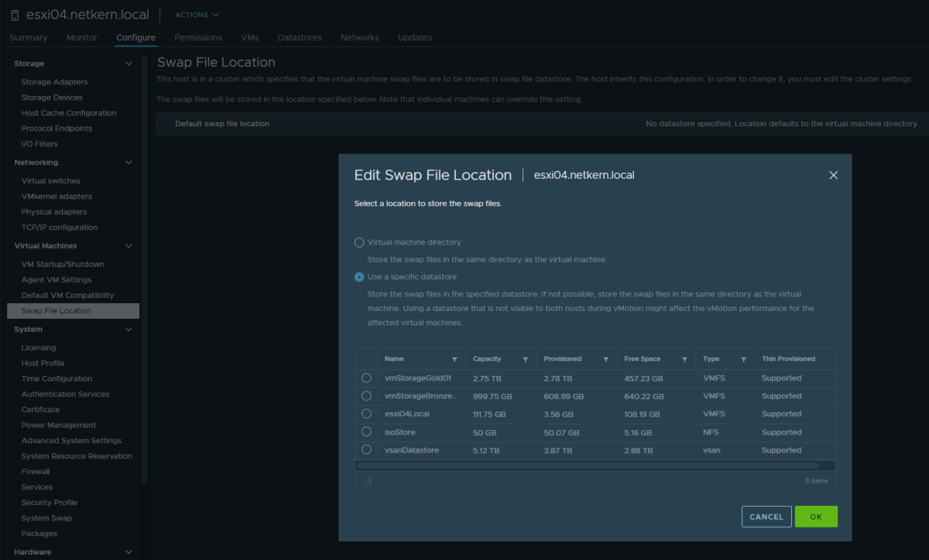The width and height of the screenshot is (929, 560).
Task: Open Agent VM Settings
Action: 57,280
